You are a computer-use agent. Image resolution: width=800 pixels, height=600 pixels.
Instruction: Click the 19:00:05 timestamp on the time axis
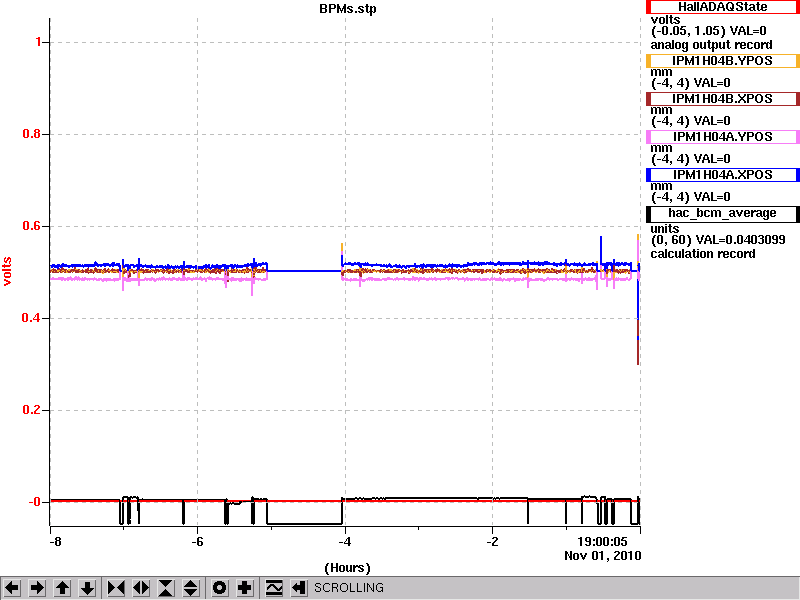tap(602, 542)
